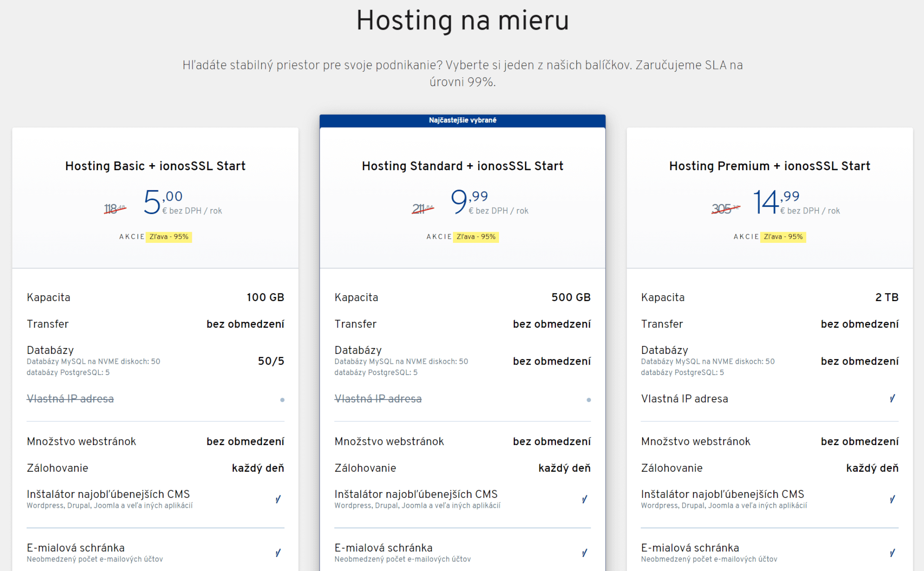Click the Premium plan Transfer label
The width and height of the screenshot is (924, 571).
[662, 324]
